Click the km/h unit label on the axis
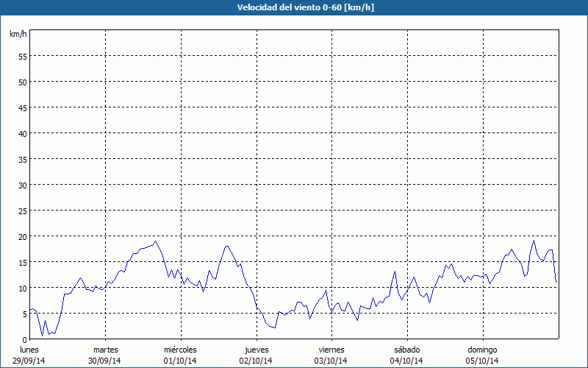Screen dimensions: 588x368 [18, 35]
